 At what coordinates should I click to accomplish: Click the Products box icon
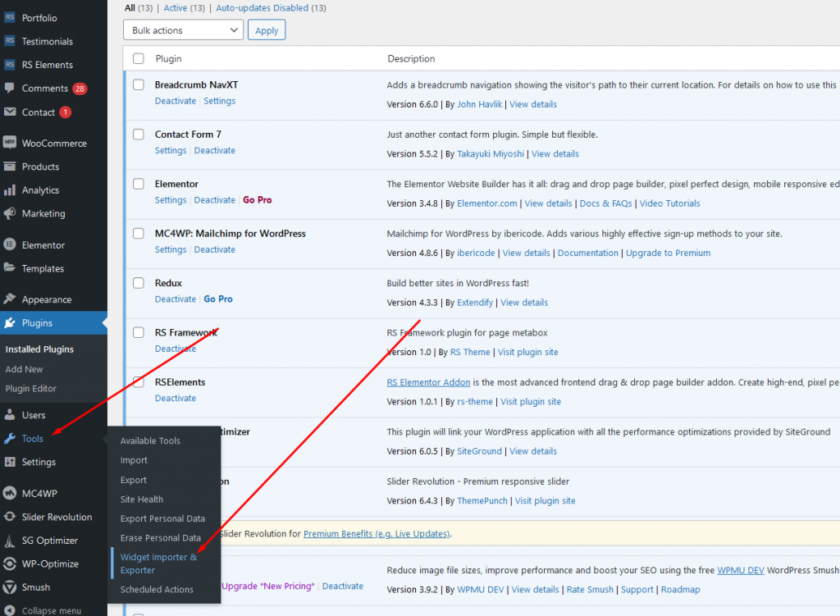pyautogui.click(x=10, y=166)
